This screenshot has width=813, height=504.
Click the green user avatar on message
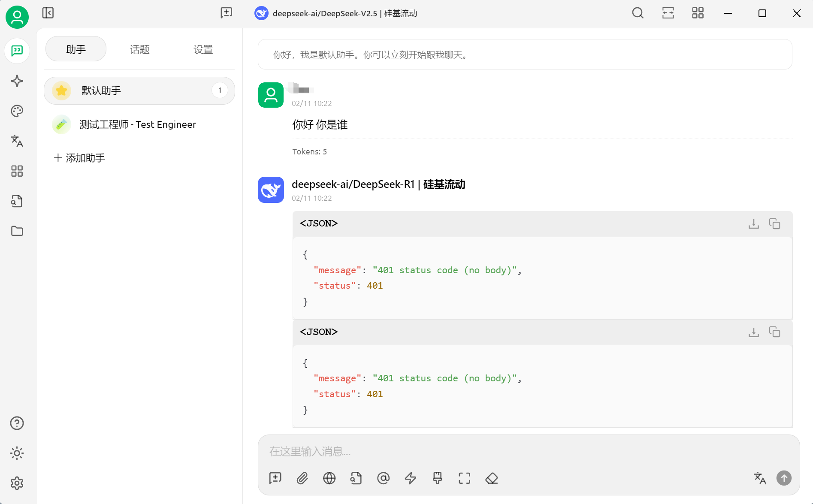click(x=271, y=95)
